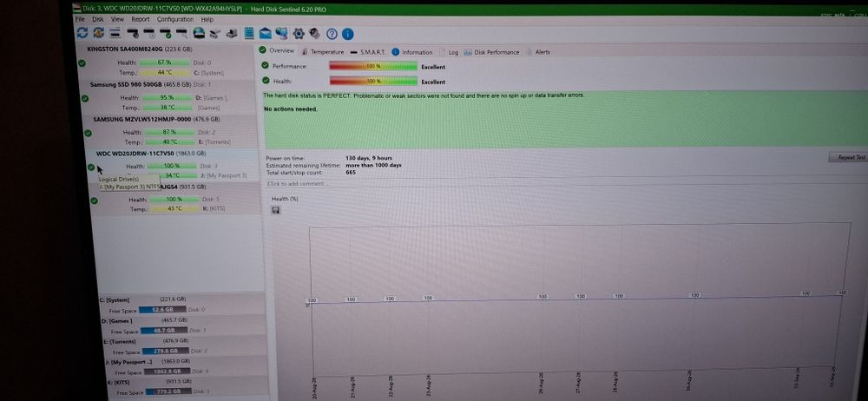
Task: Click the Performance 100 % bar
Action: pyautogui.click(x=373, y=66)
